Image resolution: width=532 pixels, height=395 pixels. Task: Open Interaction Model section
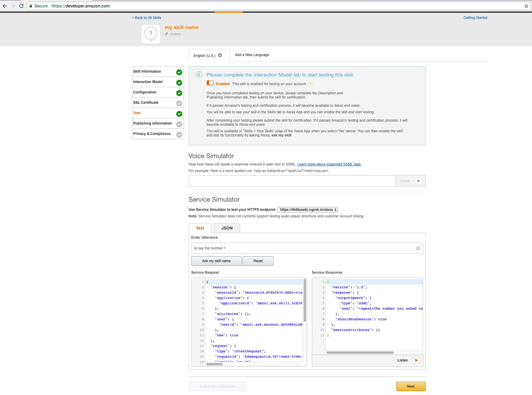pos(158,82)
